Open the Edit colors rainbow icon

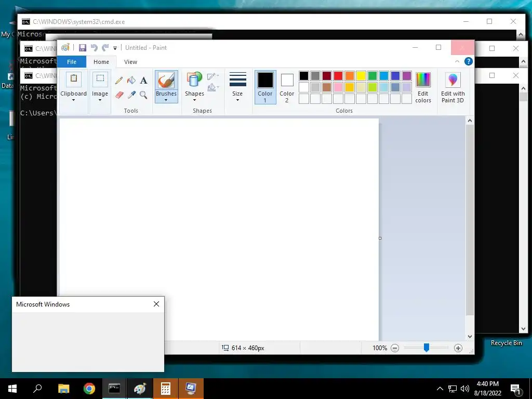(423, 79)
